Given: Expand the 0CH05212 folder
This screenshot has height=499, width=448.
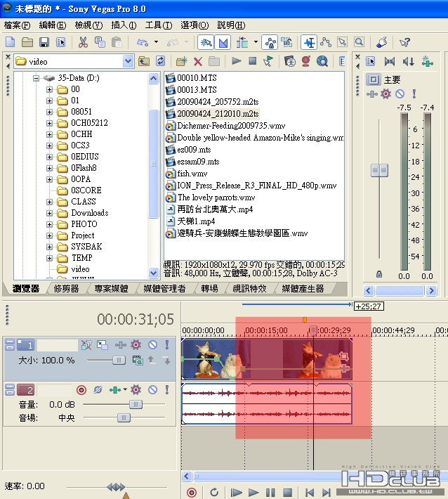Looking at the screenshot, I should [49, 123].
